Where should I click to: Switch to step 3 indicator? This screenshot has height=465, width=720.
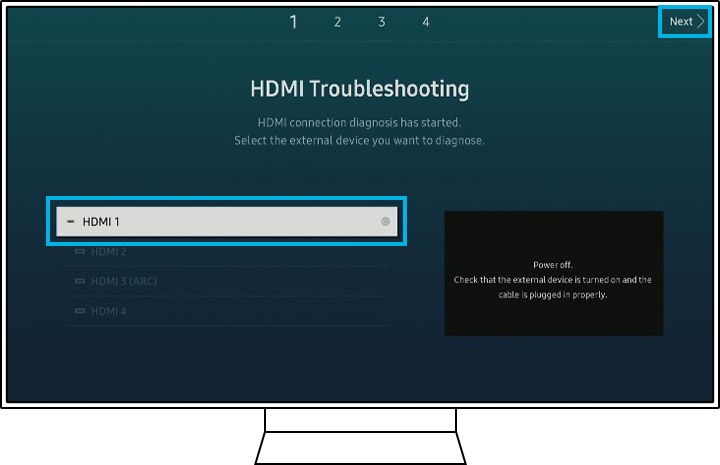[x=382, y=22]
